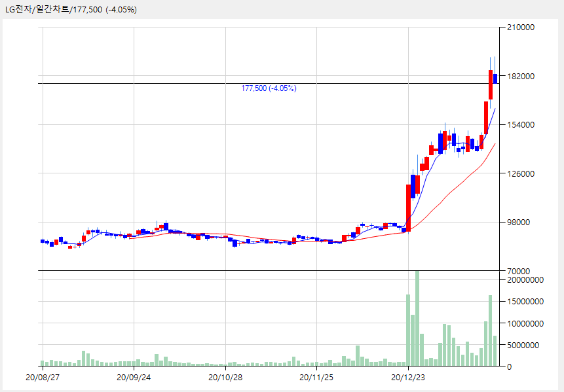The height and width of the screenshot is (392, 564).
Task: Select the 126000 price axis label
Action: [521, 173]
